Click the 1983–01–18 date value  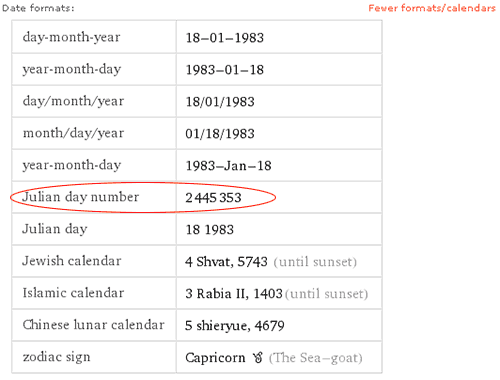(225, 70)
